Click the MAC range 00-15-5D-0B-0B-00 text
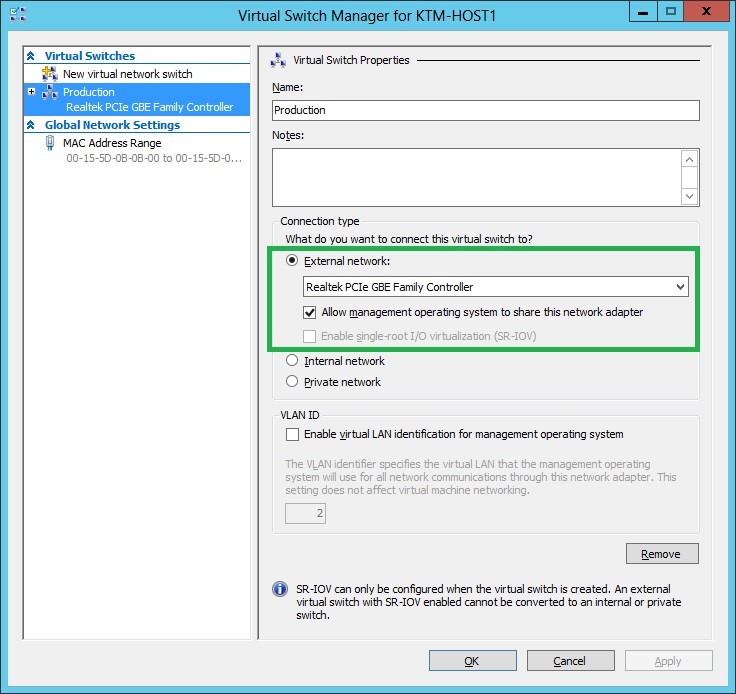The image size is (736, 694). point(154,158)
